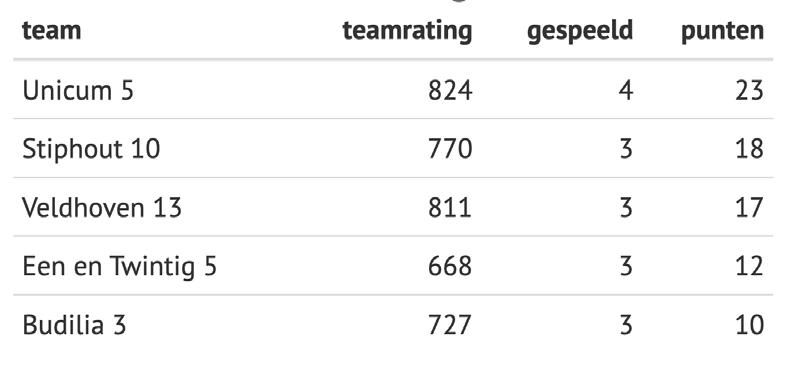This screenshot has width=790, height=378.
Task: Click the 12 points cell in the table
Action: 749,266
